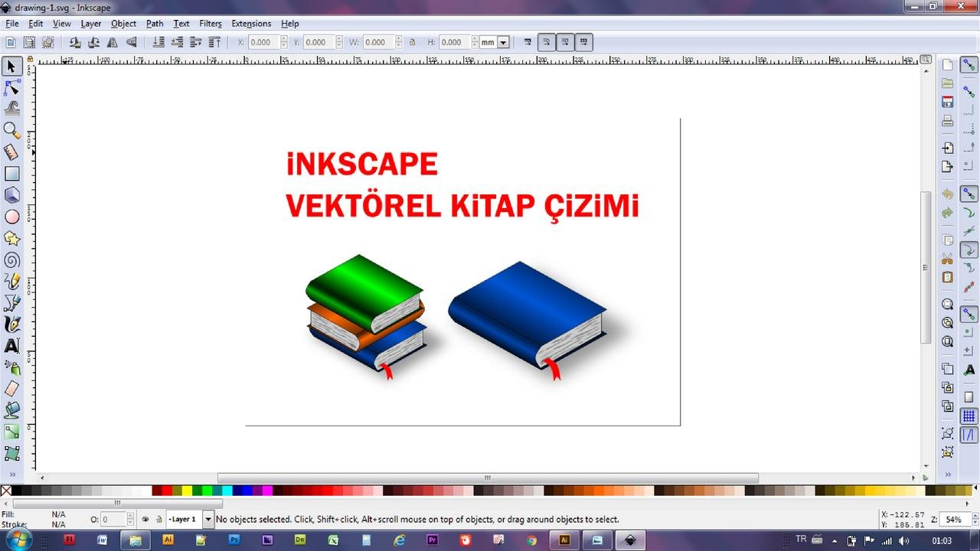This screenshot has width=980, height=551.
Task: Select the Tweak tool
Action: pos(11,109)
